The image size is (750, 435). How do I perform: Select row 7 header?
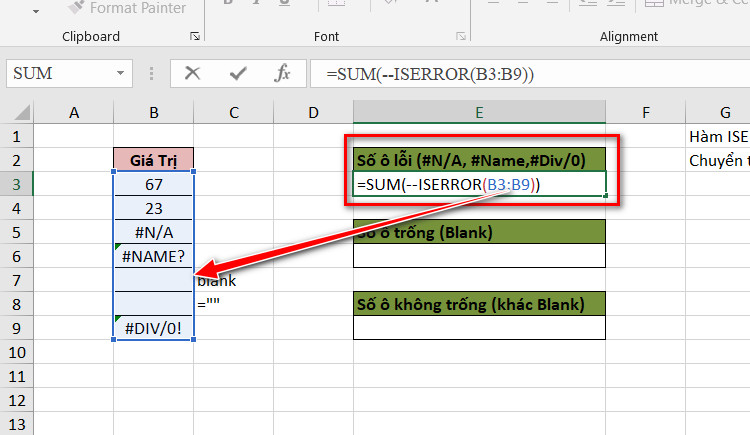(x=16, y=280)
